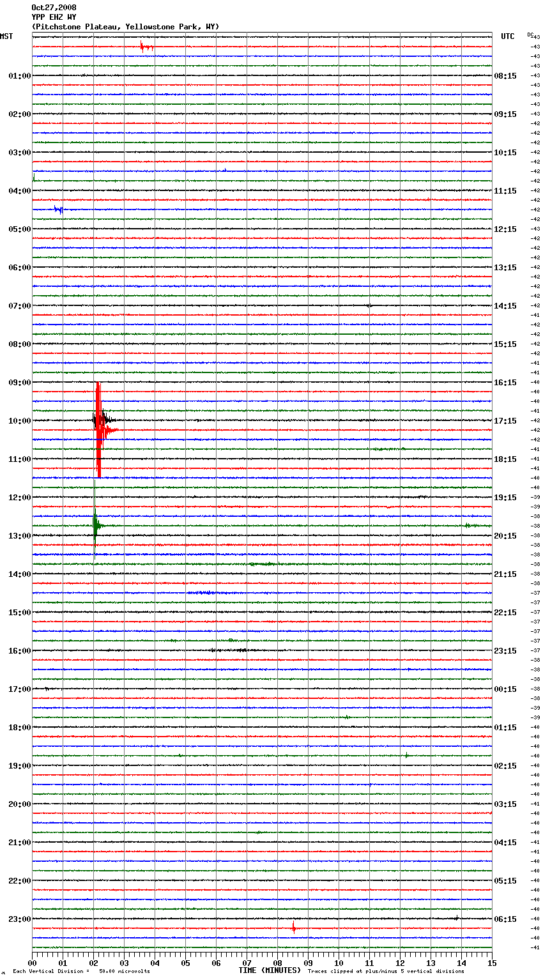543x980 pixels.
Task: Click the MST column header
Action: coord(6,36)
